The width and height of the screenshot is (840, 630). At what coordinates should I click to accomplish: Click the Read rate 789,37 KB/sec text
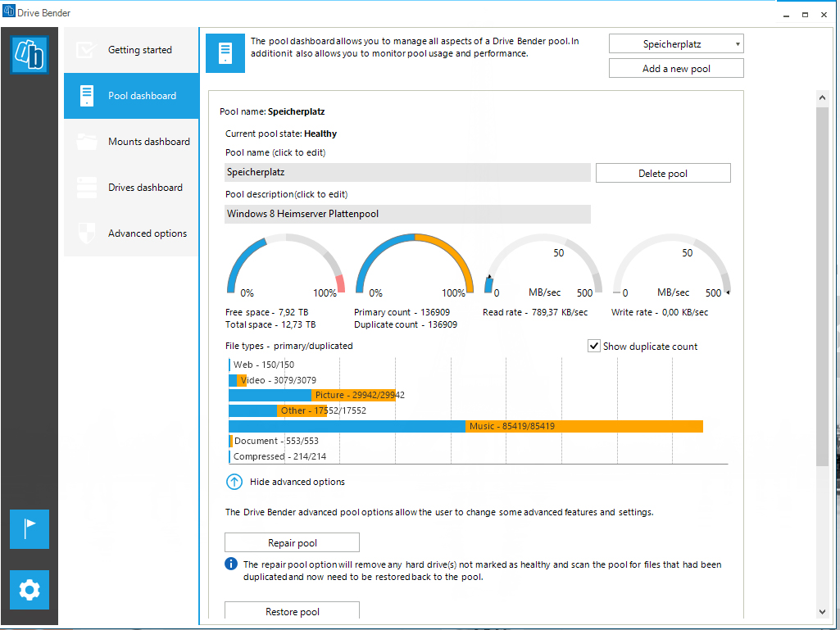535,312
